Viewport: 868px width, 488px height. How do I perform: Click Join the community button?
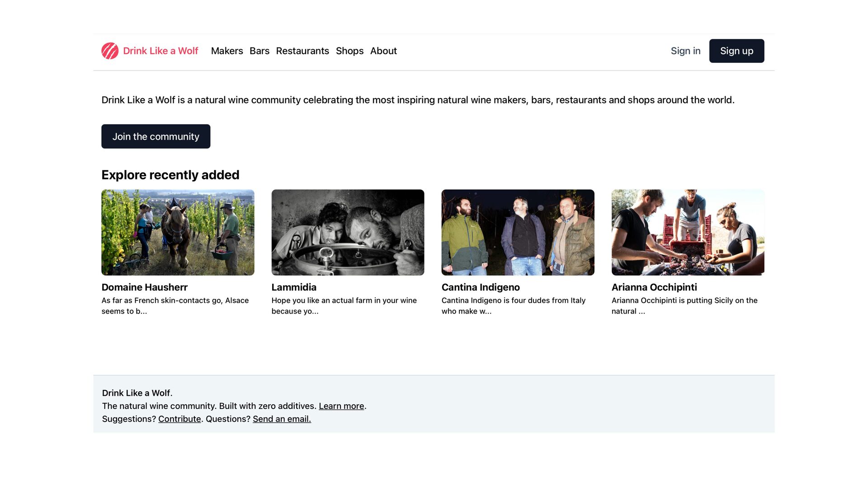[156, 136]
